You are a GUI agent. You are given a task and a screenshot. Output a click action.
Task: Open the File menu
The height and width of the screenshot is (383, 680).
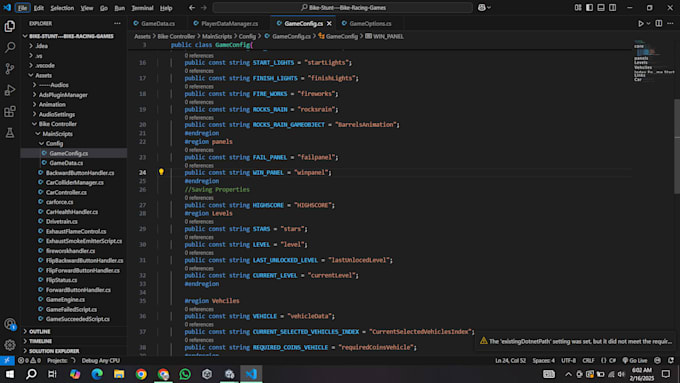[x=22, y=8]
